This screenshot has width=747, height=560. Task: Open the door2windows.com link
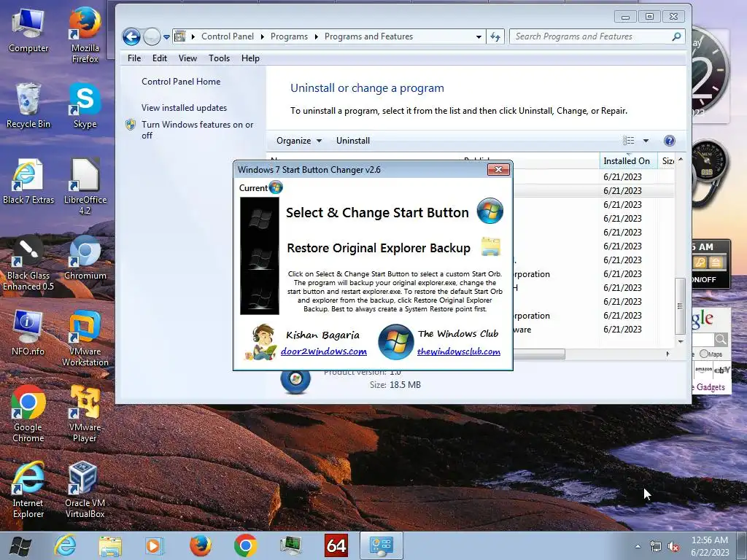323,351
